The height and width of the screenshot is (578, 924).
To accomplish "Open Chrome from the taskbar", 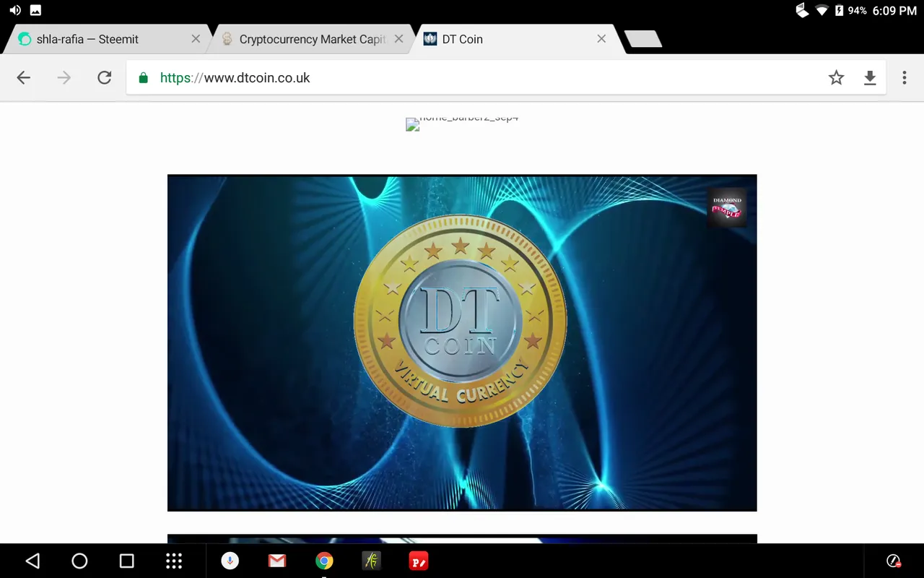I will (x=324, y=561).
